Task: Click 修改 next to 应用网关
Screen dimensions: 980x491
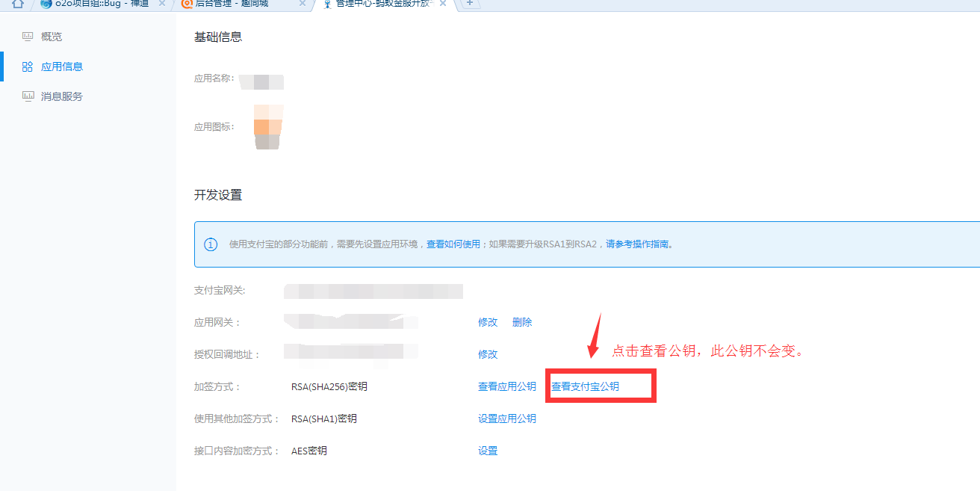Action: click(487, 322)
